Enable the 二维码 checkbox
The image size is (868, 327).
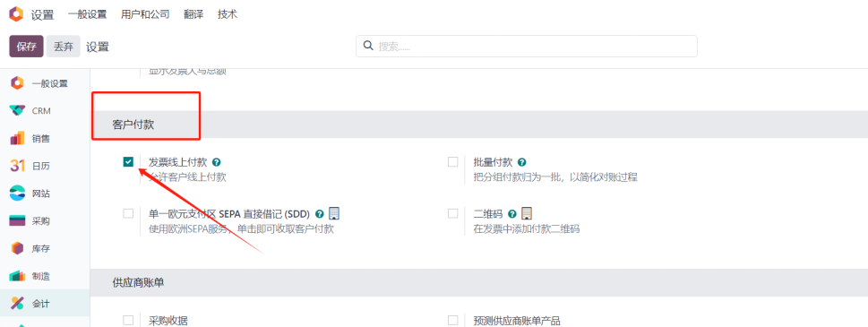tap(453, 213)
